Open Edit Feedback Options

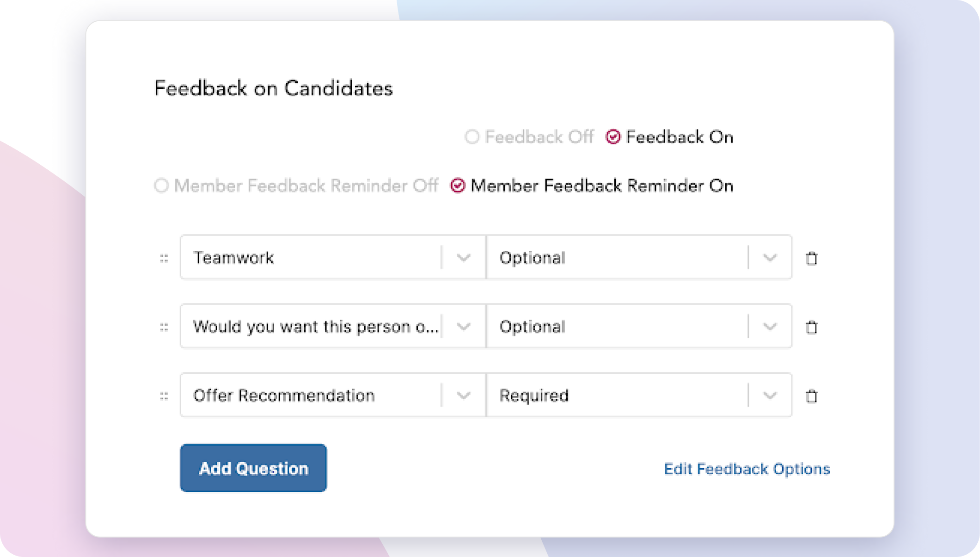coord(747,469)
